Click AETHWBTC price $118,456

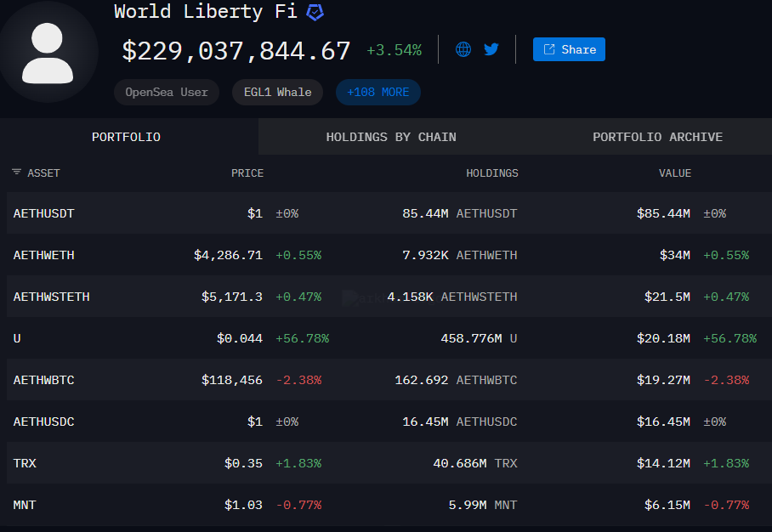pos(232,380)
